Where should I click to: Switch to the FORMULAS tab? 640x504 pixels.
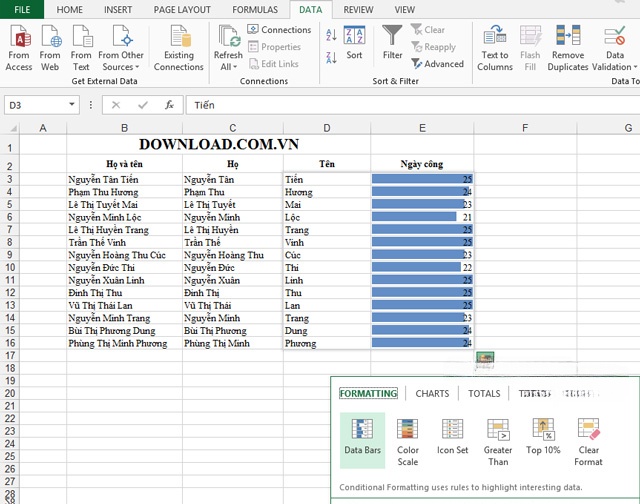pos(255,9)
